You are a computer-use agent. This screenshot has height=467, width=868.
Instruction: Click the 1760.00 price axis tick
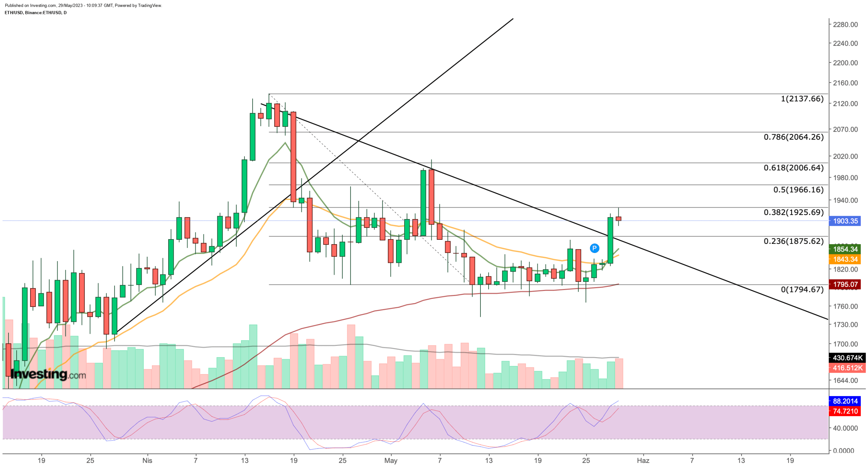pos(845,306)
